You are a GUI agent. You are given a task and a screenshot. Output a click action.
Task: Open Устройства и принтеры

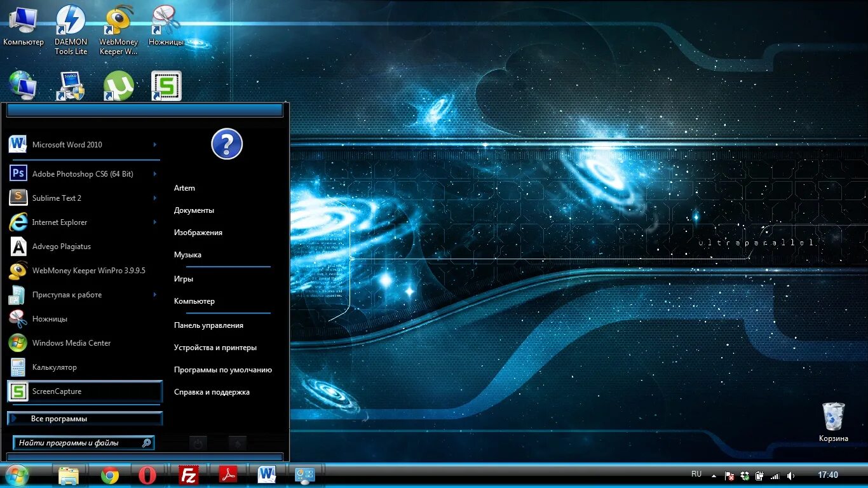[215, 348]
